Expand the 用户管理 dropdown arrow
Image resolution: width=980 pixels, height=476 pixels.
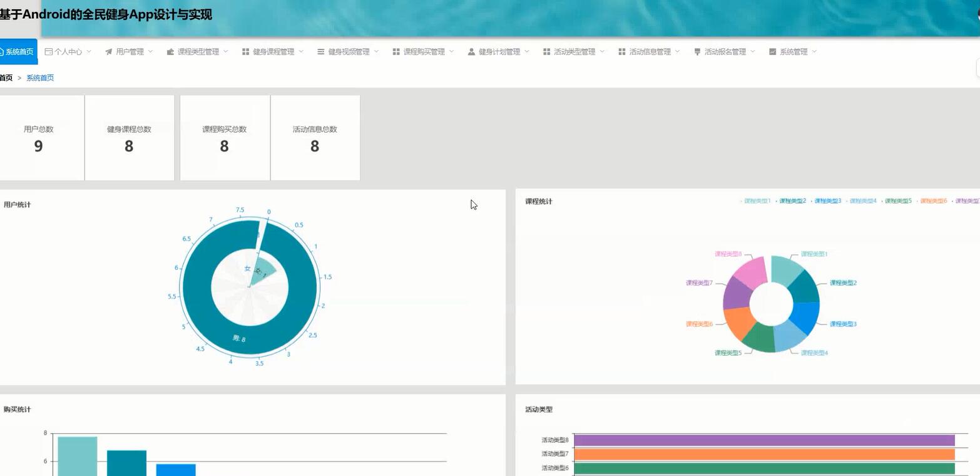tap(150, 52)
